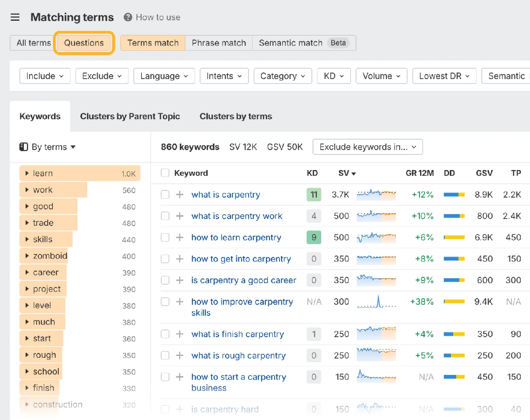530x420 pixels.
Task: Open the Lowest DR filter dropdown
Action: [444, 76]
